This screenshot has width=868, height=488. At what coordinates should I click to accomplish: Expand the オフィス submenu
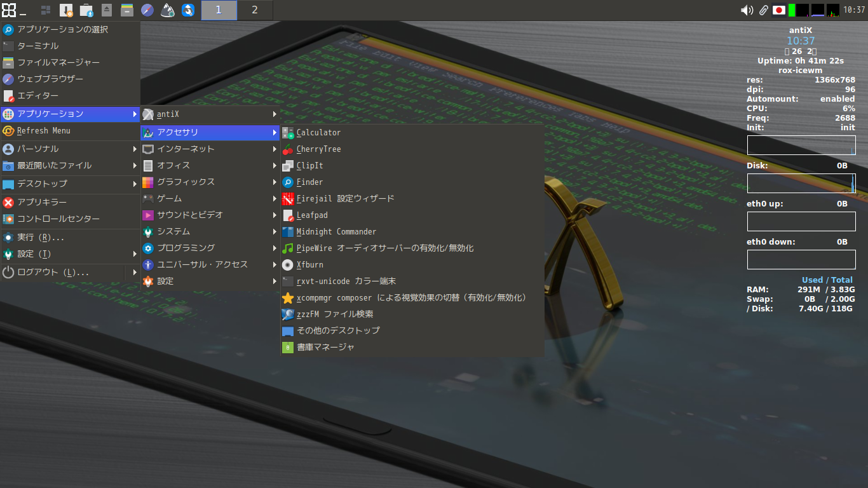pos(210,166)
